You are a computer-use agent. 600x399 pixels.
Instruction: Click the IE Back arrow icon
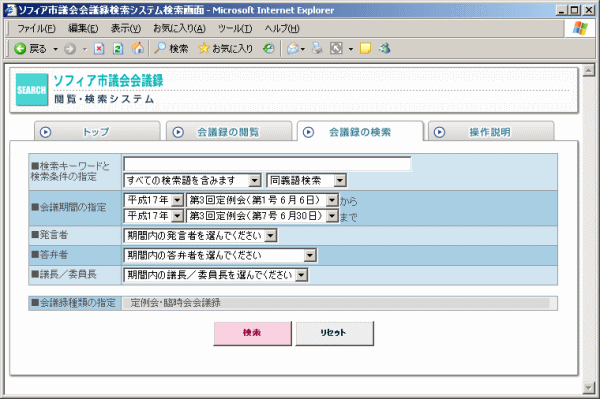pos(20,49)
